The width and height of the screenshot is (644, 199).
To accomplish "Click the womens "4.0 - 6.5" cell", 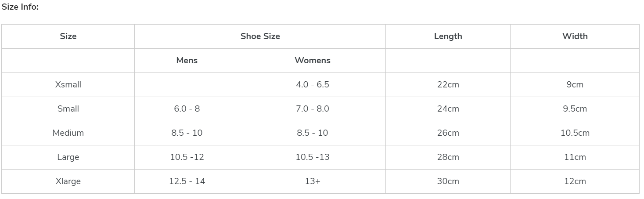I will point(312,85).
